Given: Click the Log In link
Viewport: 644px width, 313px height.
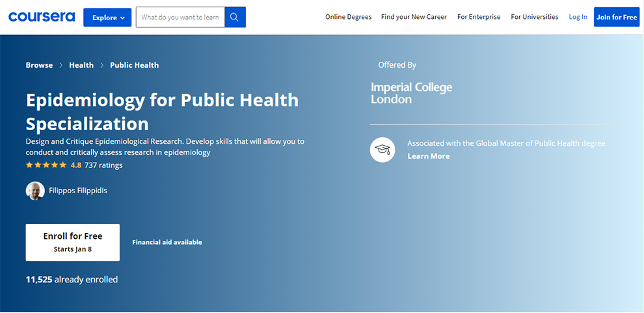Looking at the screenshot, I should point(578,17).
